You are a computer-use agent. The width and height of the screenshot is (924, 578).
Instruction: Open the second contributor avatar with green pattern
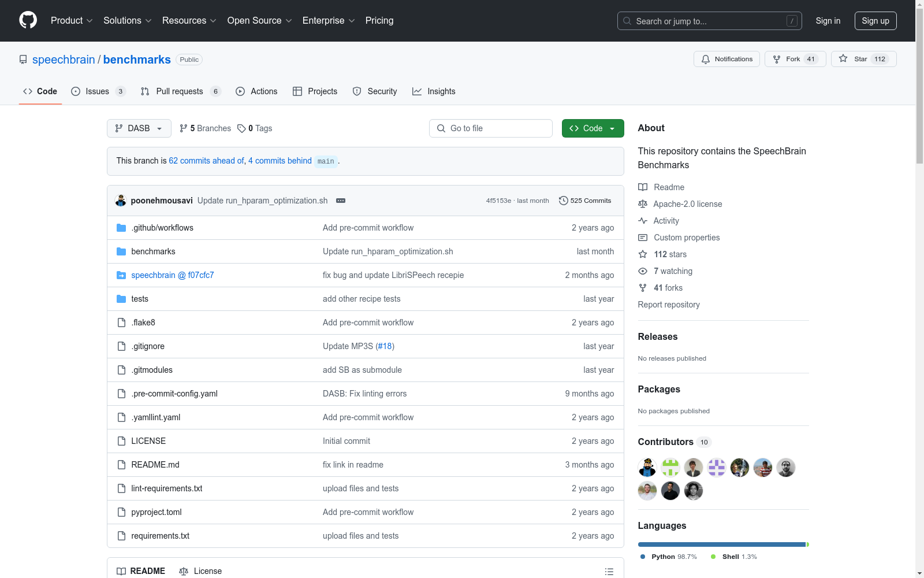670,468
